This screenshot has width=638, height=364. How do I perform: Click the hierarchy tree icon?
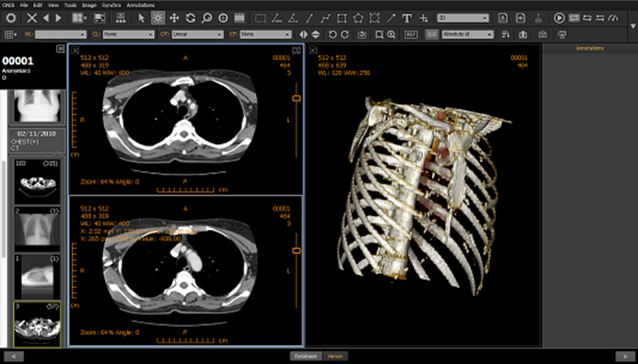pos(121,18)
